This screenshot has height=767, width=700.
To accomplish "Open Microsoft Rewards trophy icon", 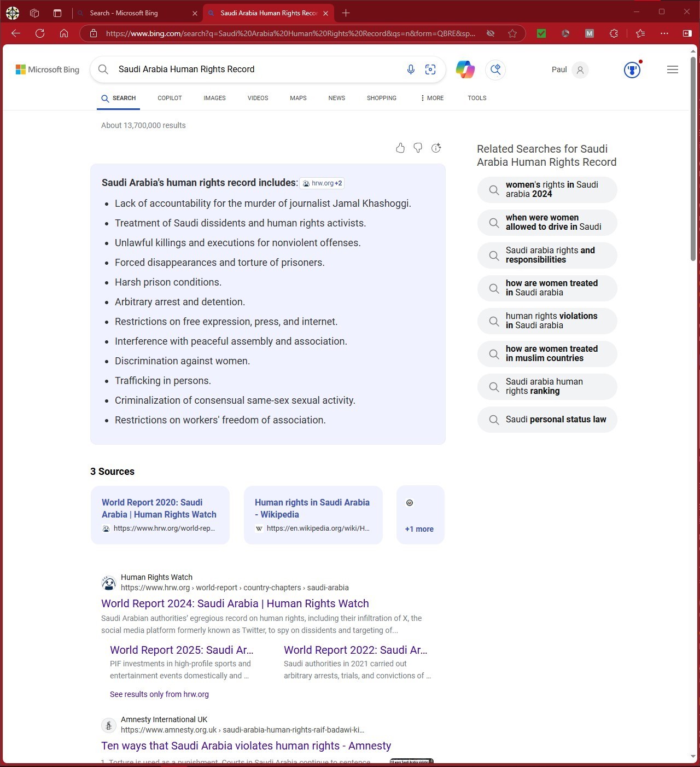I will point(632,69).
